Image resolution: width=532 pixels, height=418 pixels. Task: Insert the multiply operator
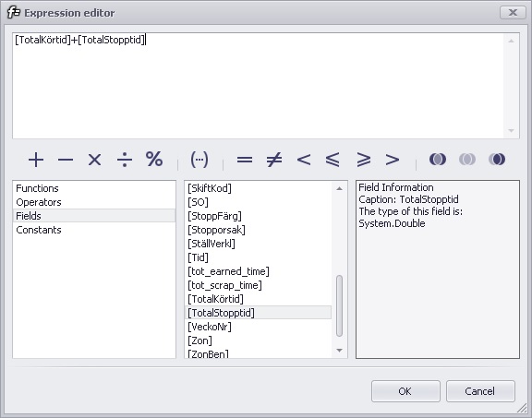tap(94, 160)
